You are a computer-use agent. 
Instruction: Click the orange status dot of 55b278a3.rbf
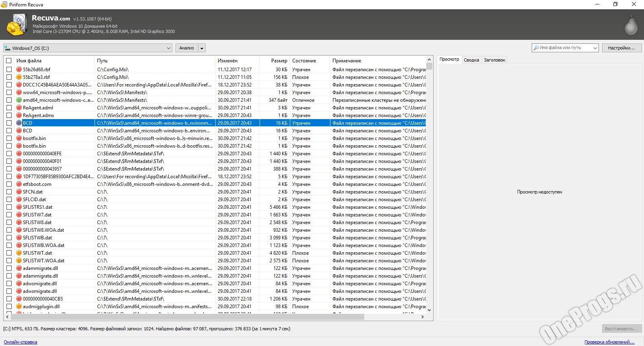tap(19, 77)
